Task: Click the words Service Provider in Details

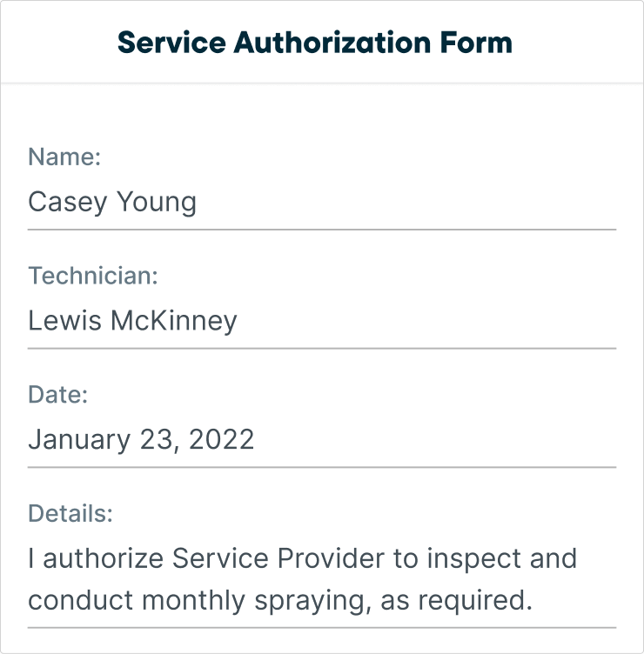Action: coord(278,558)
